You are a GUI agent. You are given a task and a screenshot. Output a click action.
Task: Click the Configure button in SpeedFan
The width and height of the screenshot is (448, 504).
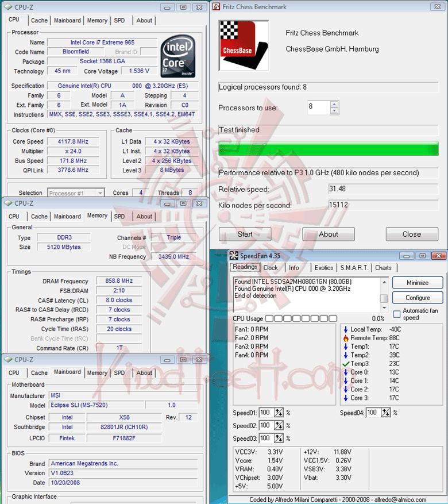[418, 298]
